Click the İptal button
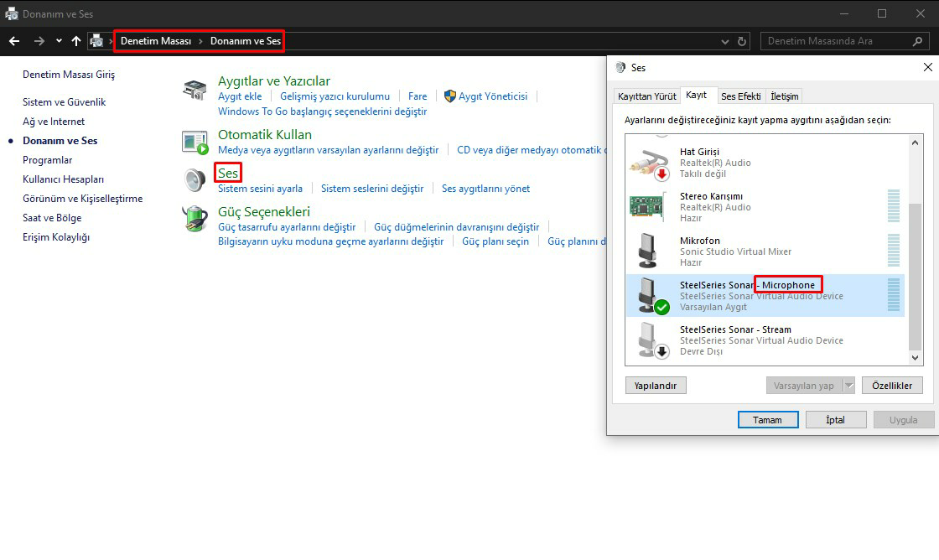This screenshot has height=560, width=939. tap(836, 420)
